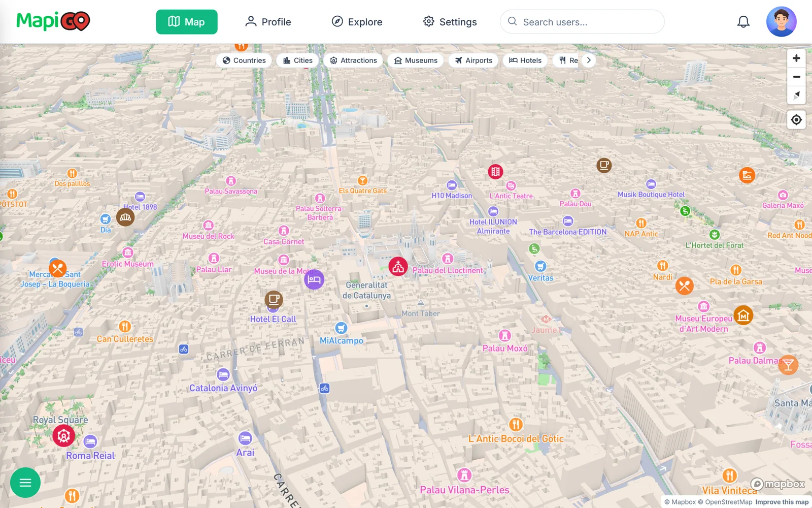Click orange restaurant marker at La Boqueria

point(58,268)
